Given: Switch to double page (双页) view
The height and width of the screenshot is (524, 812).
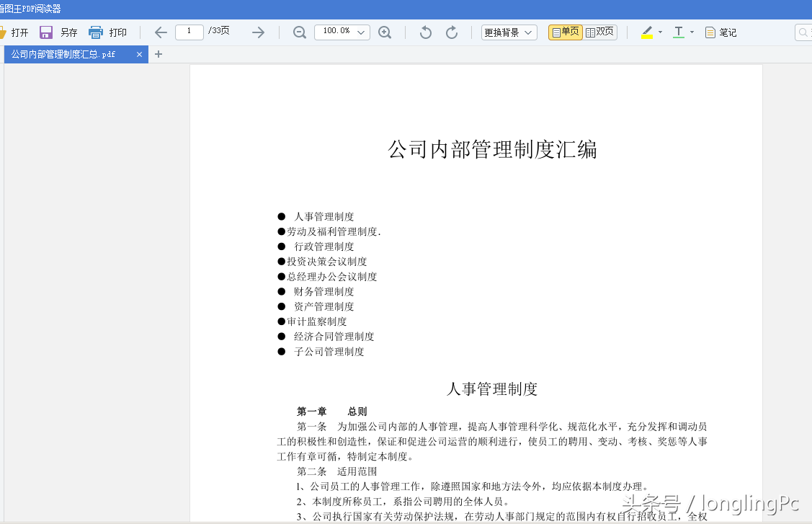Looking at the screenshot, I should coord(599,32).
